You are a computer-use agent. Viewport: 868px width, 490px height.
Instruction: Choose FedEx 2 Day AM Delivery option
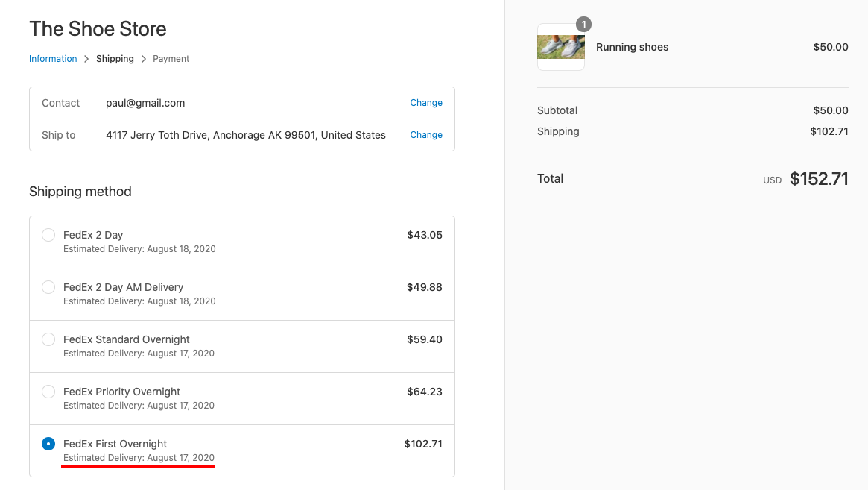click(x=48, y=287)
